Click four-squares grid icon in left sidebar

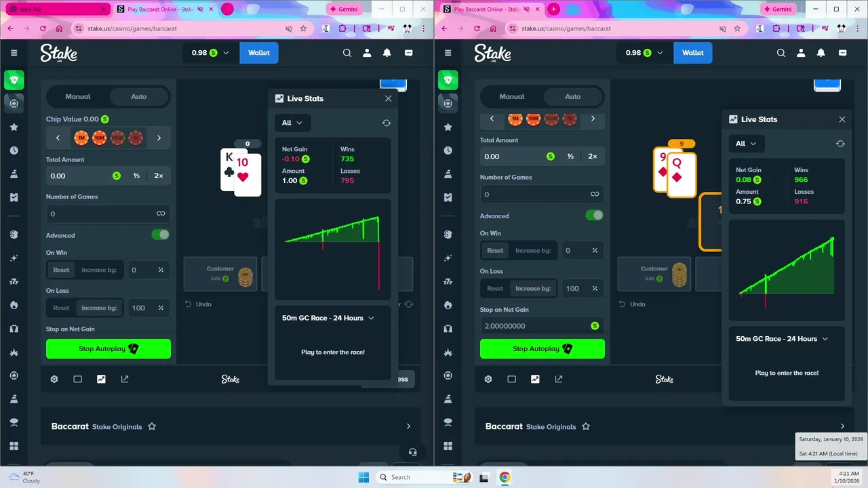click(x=14, y=446)
